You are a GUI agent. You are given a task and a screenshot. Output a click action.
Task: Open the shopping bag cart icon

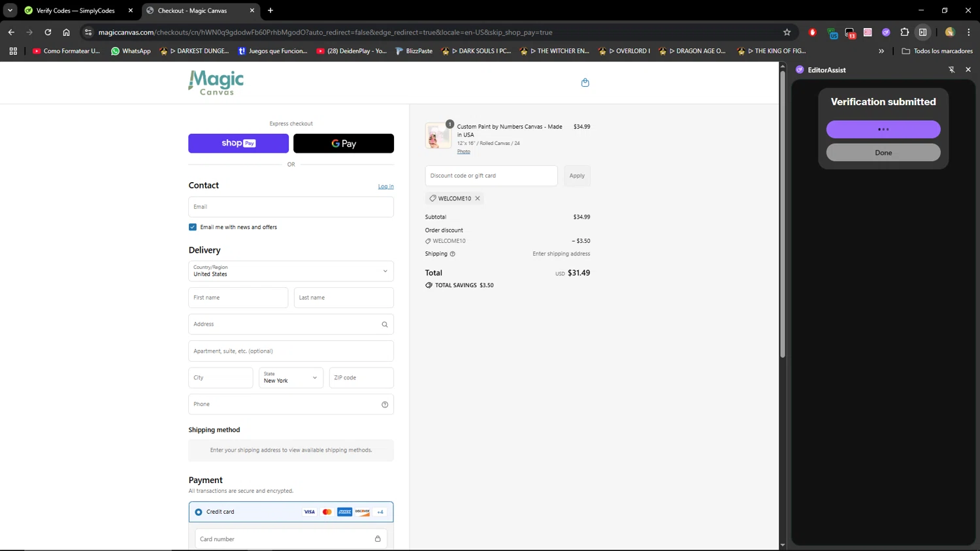click(585, 82)
